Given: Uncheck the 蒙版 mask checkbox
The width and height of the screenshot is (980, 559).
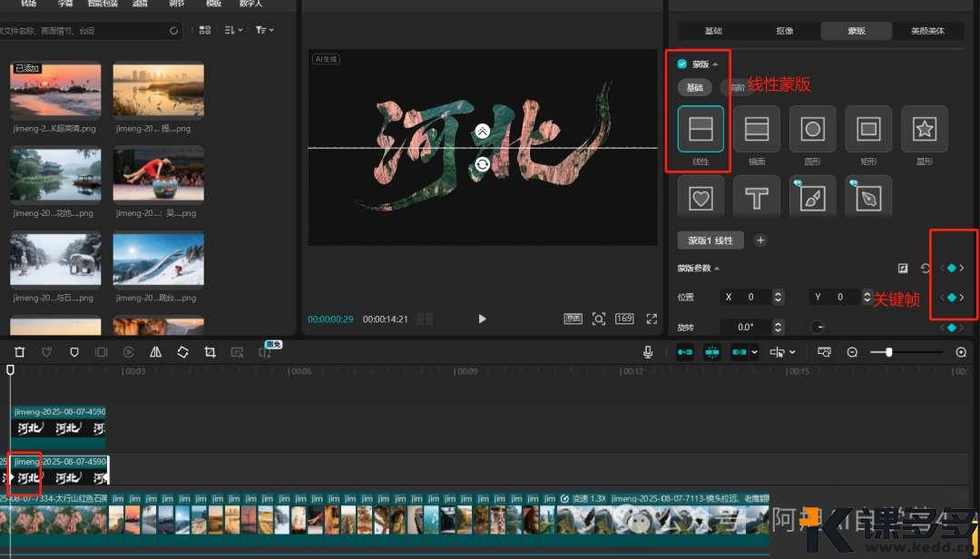Looking at the screenshot, I should click(681, 64).
